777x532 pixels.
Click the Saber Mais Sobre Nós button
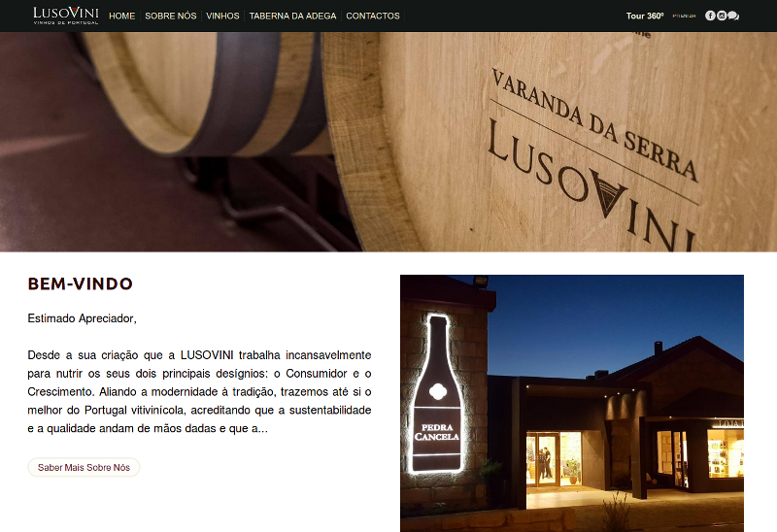point(84,467)
